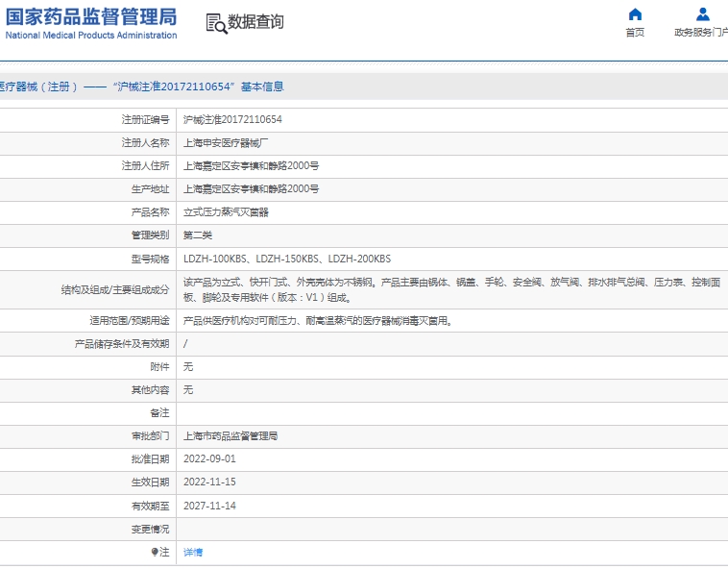The width and height of the screenshot is (728, 569).
Task: Click the 注册人住所 label
Action: point(145,166)
